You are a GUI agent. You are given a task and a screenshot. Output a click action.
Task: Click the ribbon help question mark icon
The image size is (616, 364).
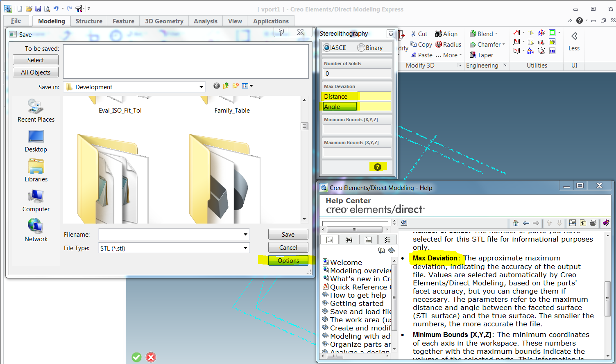(x=579, y=20)
